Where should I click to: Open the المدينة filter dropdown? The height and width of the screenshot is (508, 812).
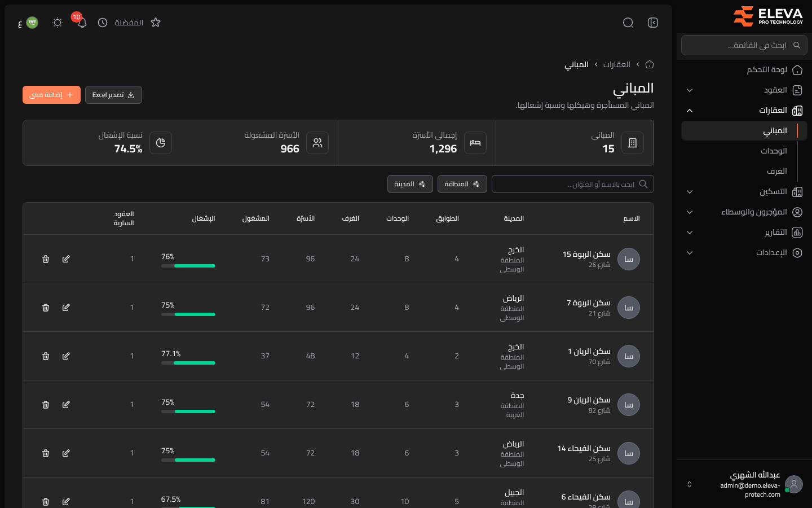[410, 184]
